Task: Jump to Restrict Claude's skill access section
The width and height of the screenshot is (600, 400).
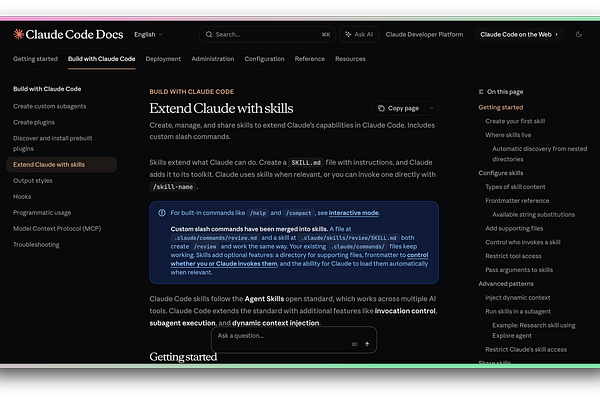Action: point(526,349)
